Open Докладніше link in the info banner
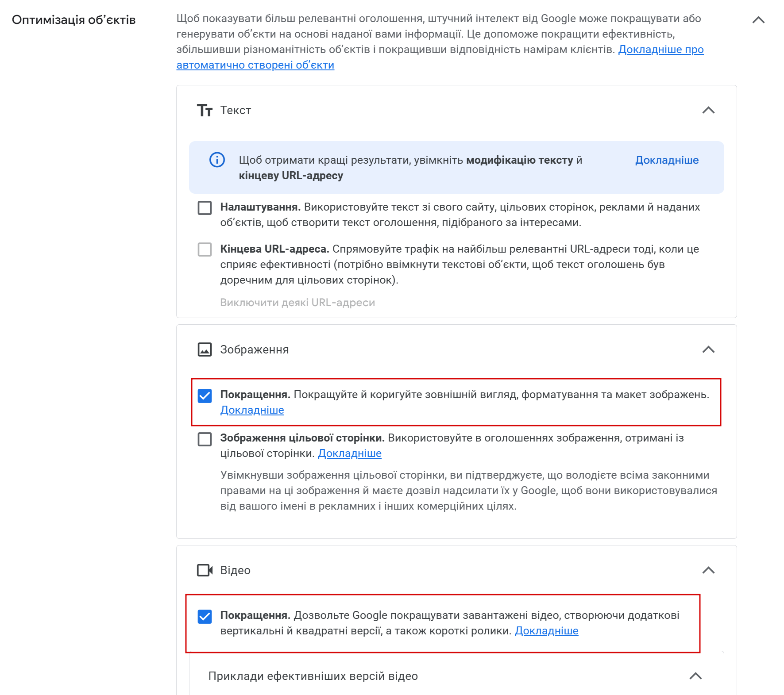This screenshot has width=784, height=695. coord(667,160)
